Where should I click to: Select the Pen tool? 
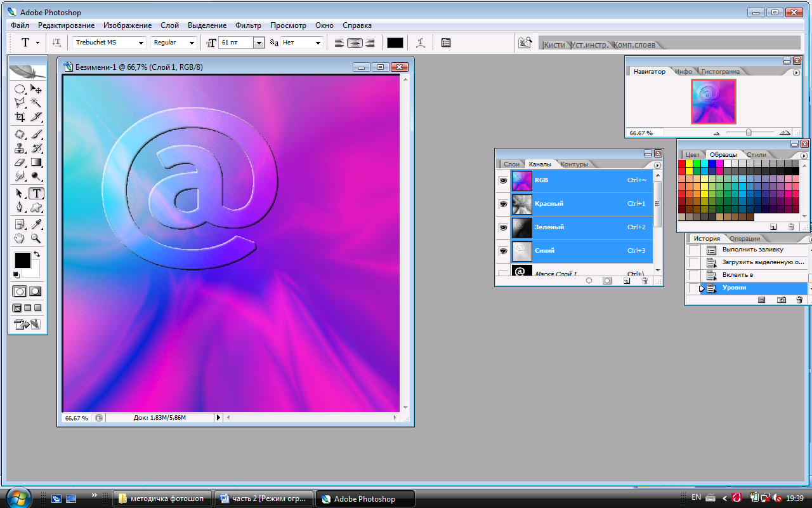20,208
